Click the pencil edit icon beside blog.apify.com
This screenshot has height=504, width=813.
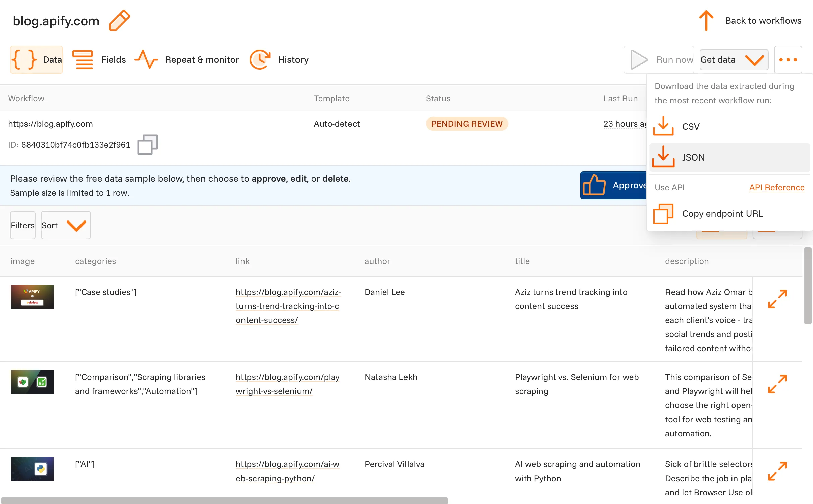119,21
